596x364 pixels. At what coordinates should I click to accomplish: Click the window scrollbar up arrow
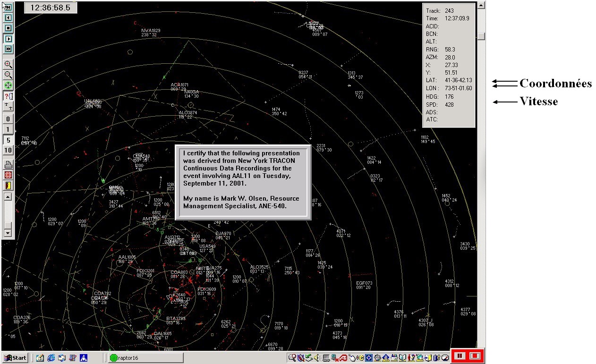481,6
